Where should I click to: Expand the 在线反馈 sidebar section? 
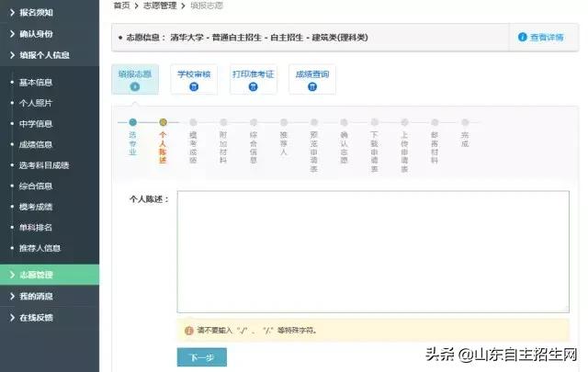50,317
